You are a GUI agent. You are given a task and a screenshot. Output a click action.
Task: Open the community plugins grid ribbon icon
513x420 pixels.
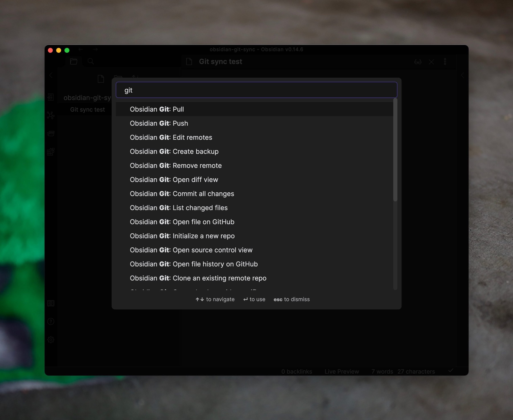(x=51, y=152)
